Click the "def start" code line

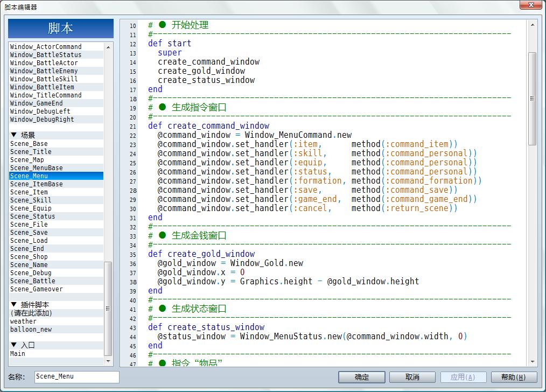170,44
